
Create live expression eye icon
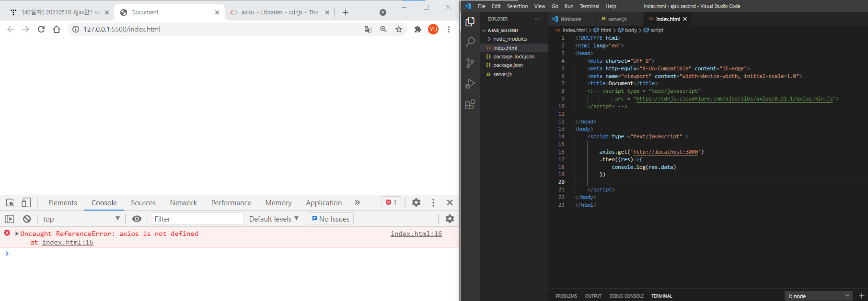(x=137, y=219)
